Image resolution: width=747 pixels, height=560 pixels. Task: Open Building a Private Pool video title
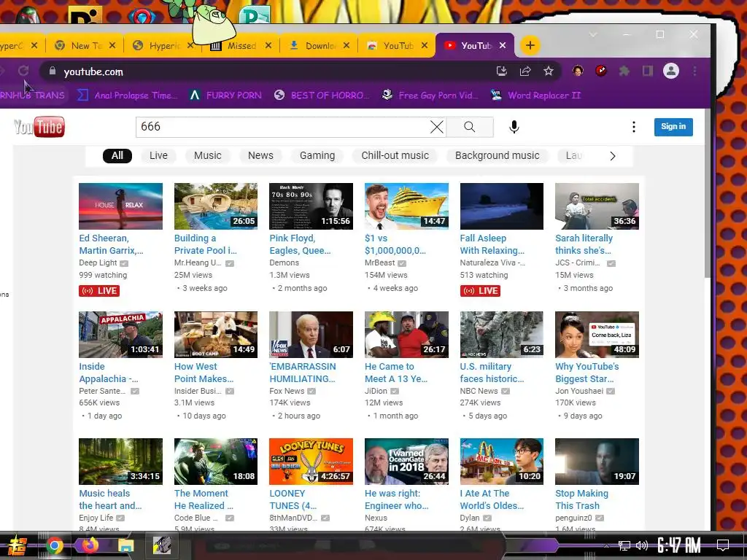pyautogui.click(x=205, y=244)
